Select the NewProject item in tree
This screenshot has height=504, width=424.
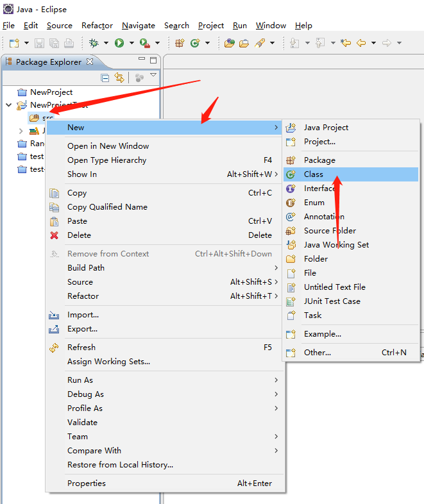click(51, 92)
